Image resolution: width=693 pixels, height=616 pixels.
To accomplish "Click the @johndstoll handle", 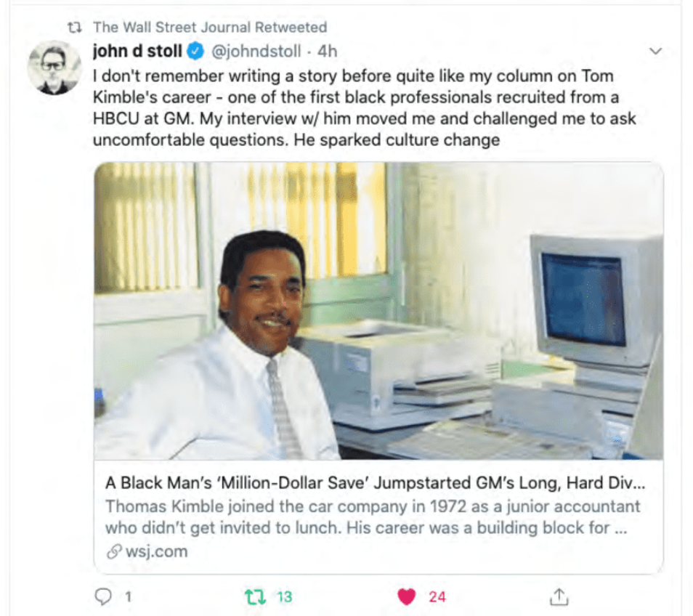I will point(256,52).
